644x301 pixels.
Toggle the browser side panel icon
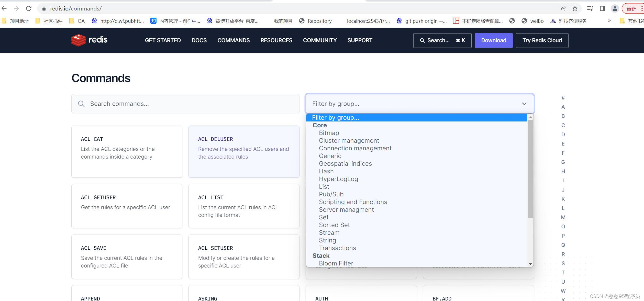[602, 8]
